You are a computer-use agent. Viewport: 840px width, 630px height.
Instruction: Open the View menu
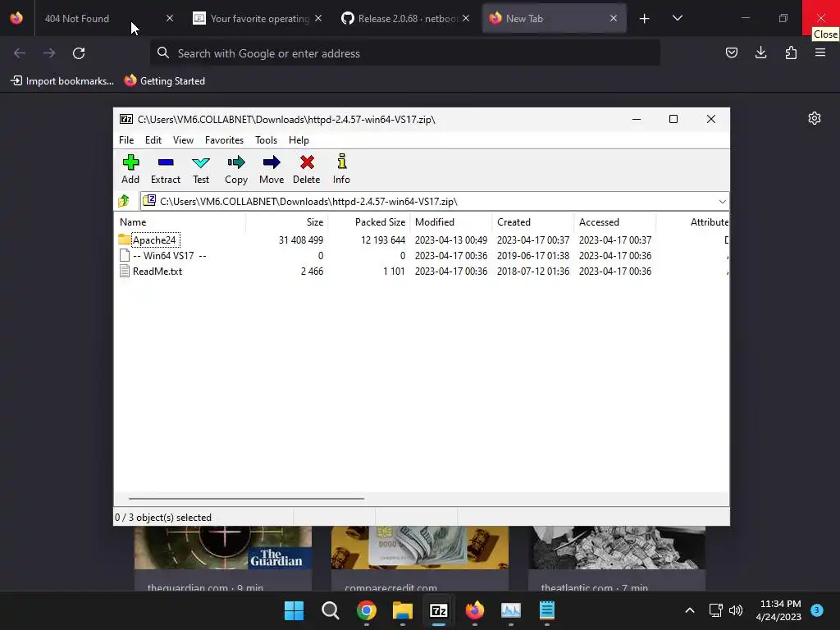pyautogui.click(x=183, y=139)
